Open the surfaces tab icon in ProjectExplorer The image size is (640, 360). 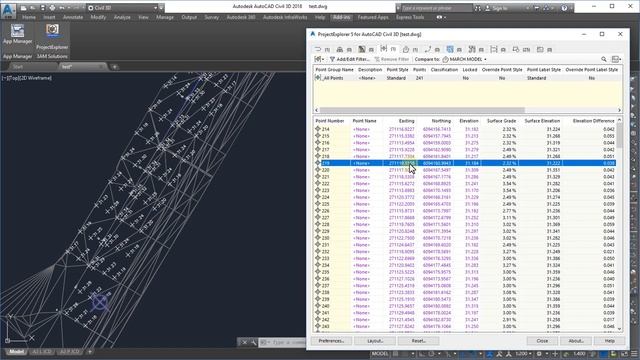click(x=362, y=49)
